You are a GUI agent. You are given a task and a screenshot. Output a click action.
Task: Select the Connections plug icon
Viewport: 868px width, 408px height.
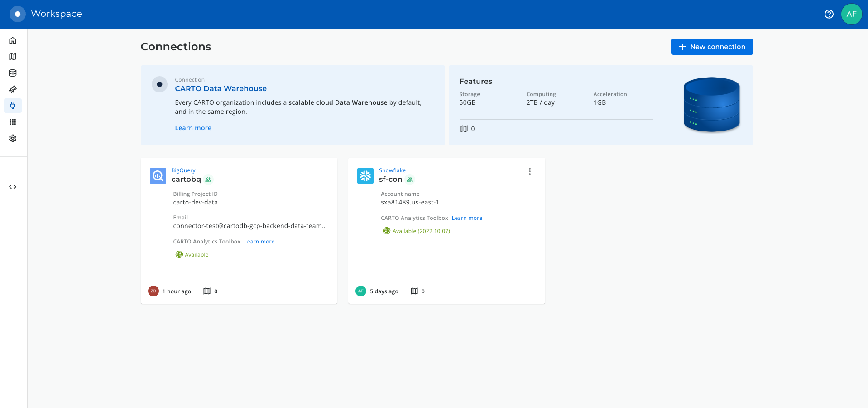(13, 106)
